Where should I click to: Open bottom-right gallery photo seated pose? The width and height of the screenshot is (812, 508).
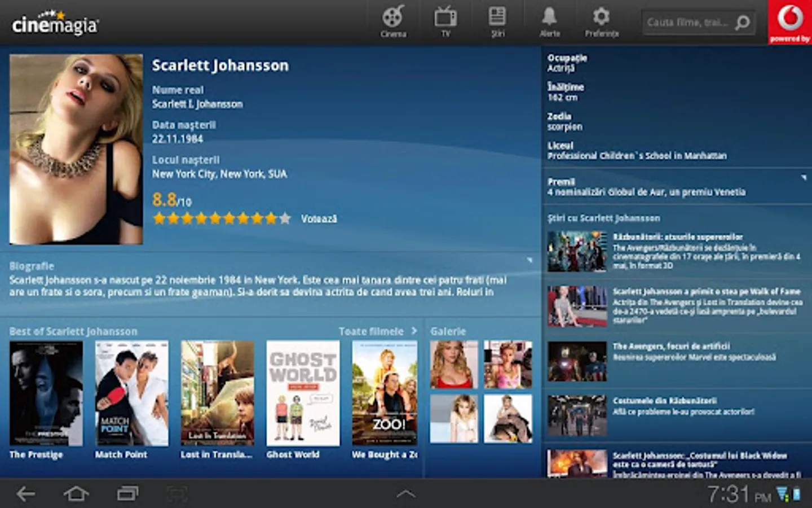tap(508, 418)
